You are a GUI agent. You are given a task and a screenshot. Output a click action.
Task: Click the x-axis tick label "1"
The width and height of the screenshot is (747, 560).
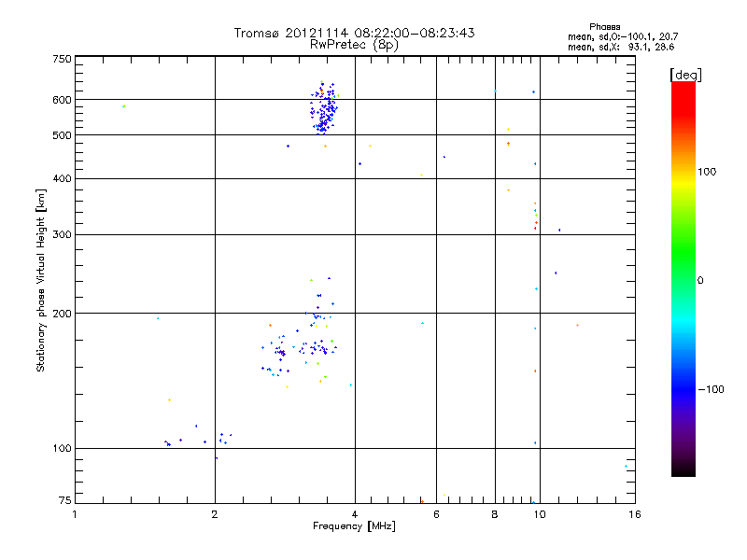point(75,514)
